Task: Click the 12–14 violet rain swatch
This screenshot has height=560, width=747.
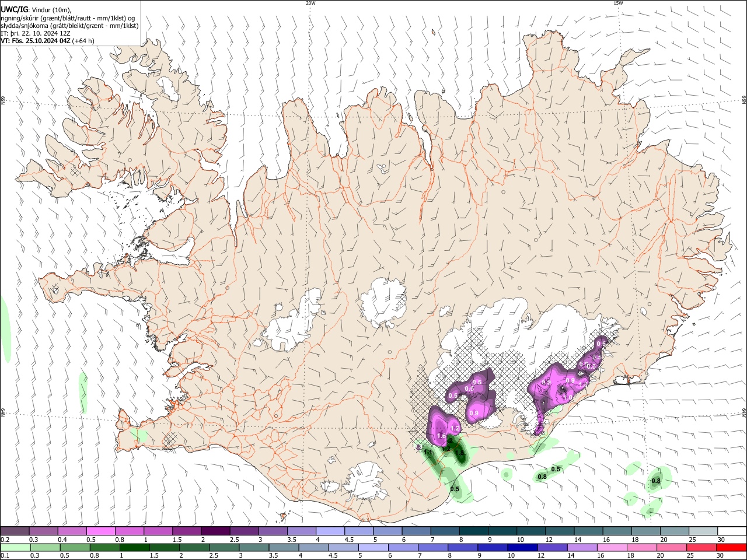Action: point(553,547)
